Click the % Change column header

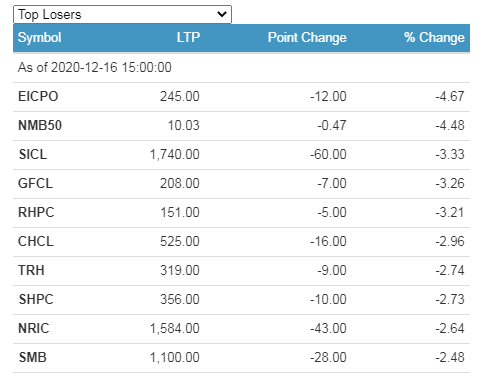[x=434, y=37]
